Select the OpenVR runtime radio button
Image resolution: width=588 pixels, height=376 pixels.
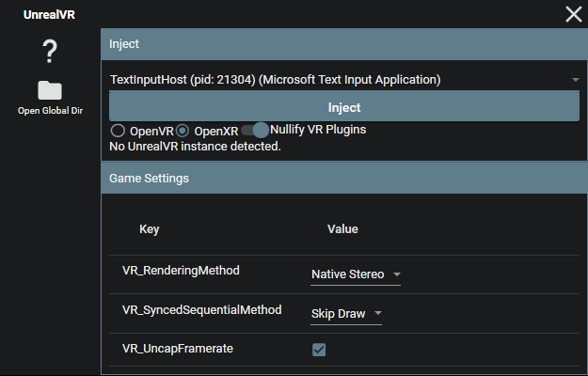[x=119, y=131]
